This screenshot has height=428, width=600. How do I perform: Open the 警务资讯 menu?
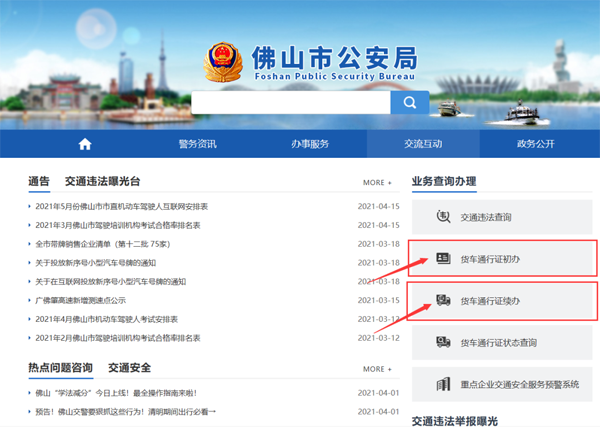click(x=197, y=144)
